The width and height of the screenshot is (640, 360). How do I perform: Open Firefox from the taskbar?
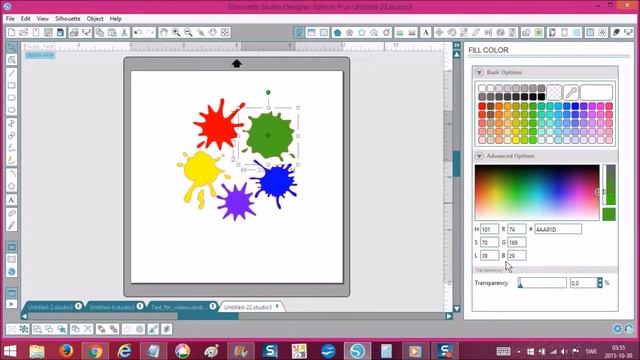point(65,351)
